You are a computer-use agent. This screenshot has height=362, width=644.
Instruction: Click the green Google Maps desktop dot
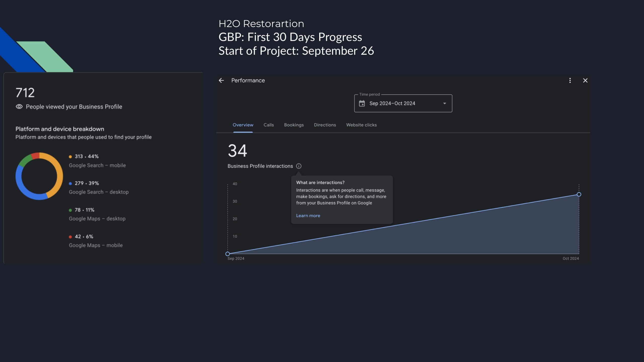70,210
